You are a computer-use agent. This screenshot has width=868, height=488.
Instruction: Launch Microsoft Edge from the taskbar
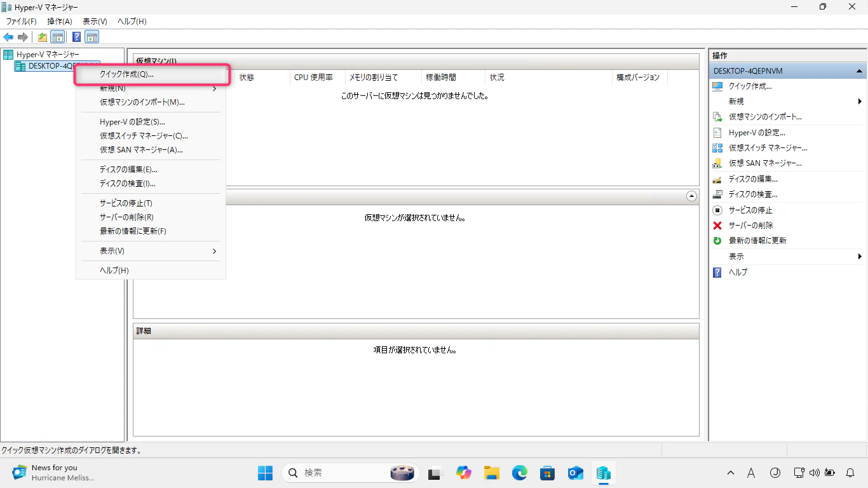click(x=520, y=473)
